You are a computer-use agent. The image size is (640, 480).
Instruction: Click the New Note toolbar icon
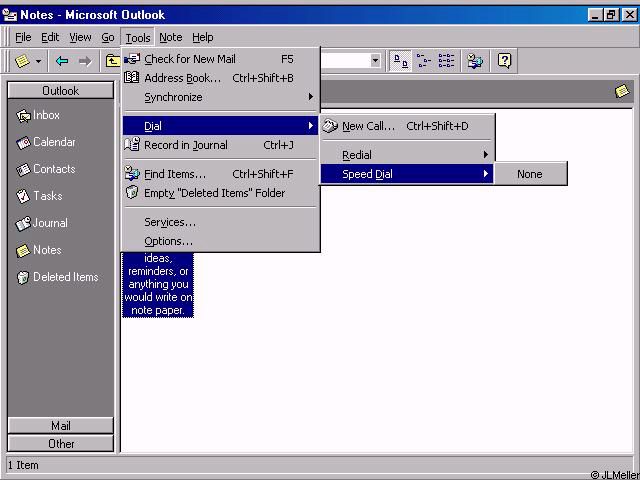(x=22, y=61)
